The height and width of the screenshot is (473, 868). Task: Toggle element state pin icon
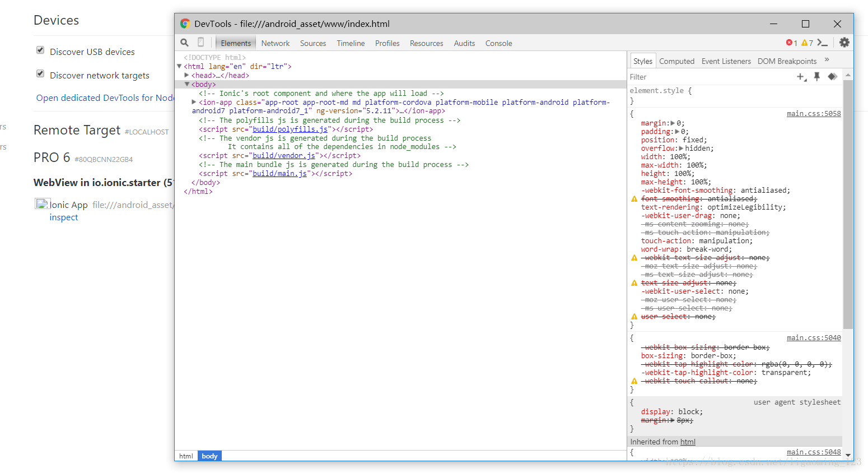(817, 77)
